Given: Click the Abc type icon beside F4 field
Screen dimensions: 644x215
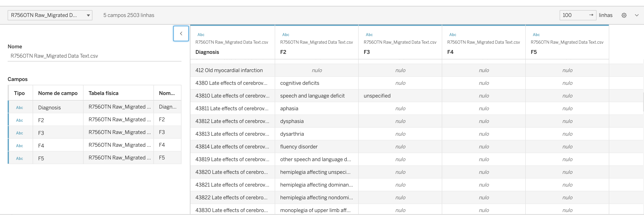Looking at the screenshot, I should pos(20,145).
